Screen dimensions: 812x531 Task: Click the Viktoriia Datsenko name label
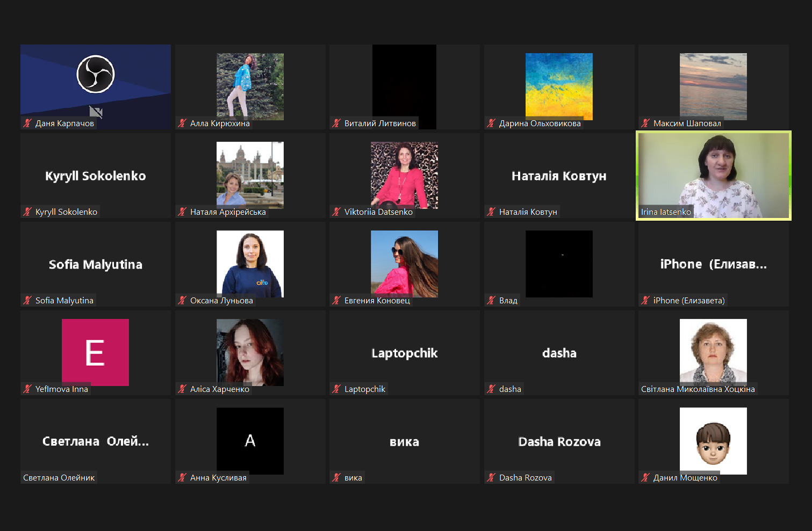(x=378, y=212)
